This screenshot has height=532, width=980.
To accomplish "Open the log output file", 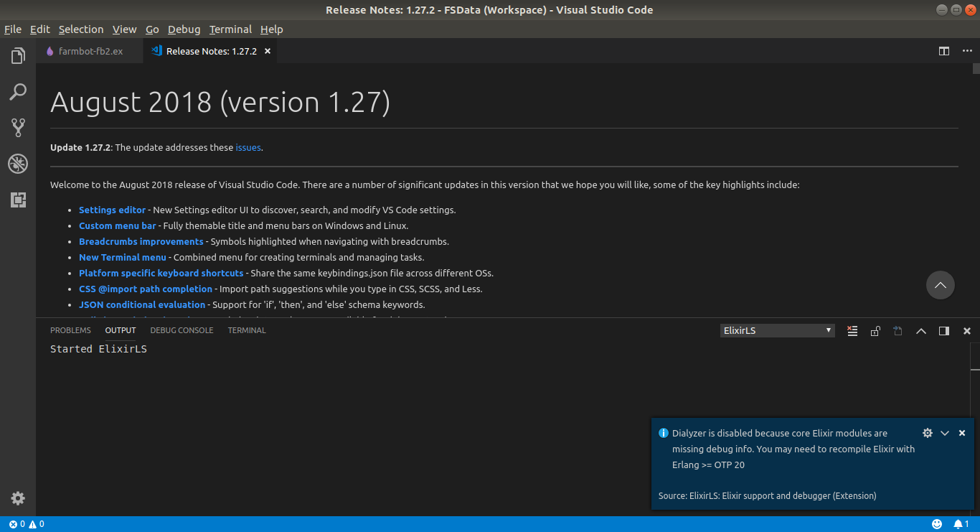I will (x=897, y=331).
